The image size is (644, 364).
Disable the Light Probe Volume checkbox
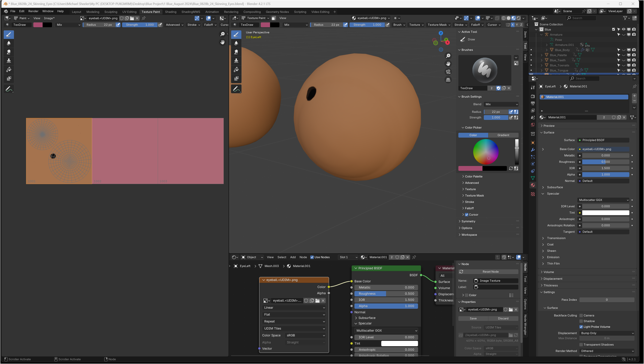(x=581, y=327)
